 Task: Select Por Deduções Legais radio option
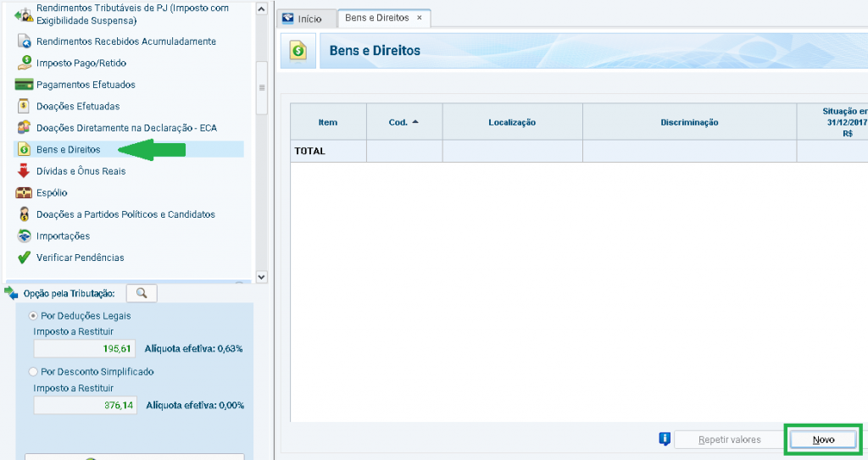pyautogui.click(x=34, y=316)
